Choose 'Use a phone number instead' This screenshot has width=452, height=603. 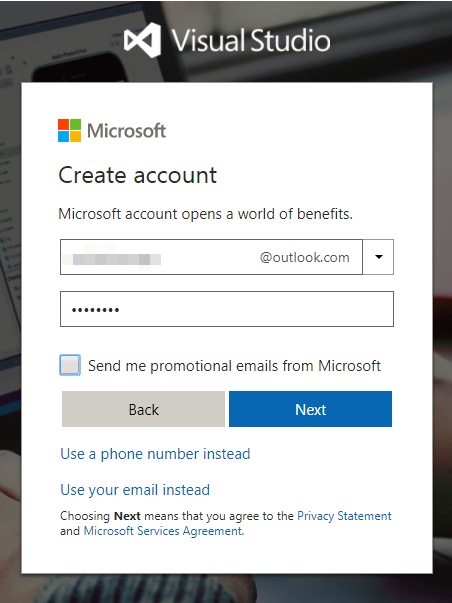click(155, 454)
